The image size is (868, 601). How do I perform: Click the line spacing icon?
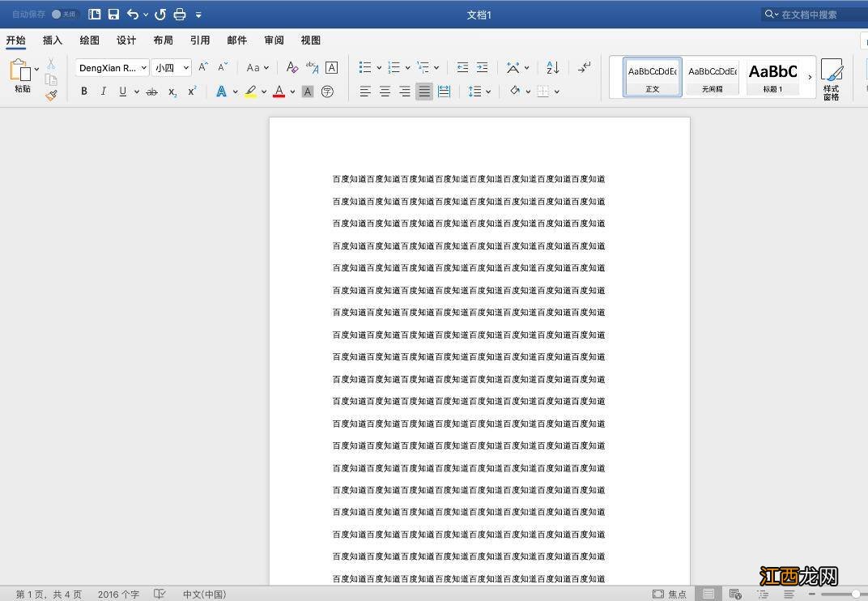pos(474,92)
